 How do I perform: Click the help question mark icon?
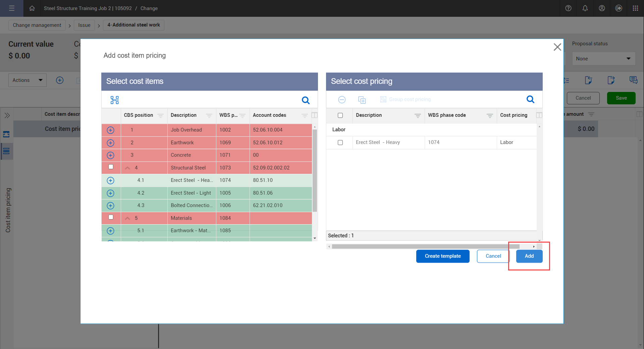pos(568,8)
